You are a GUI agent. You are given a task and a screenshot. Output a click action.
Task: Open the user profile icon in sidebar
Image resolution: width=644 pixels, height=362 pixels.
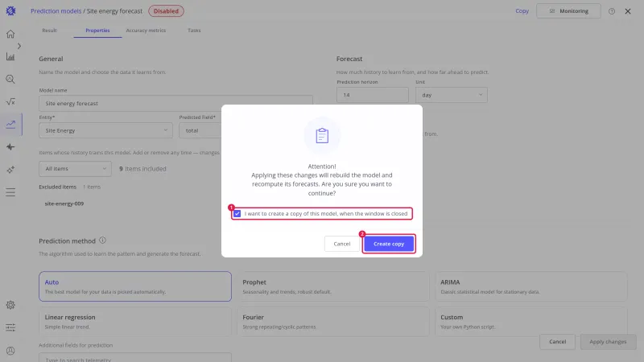click(x=10, y=351)
